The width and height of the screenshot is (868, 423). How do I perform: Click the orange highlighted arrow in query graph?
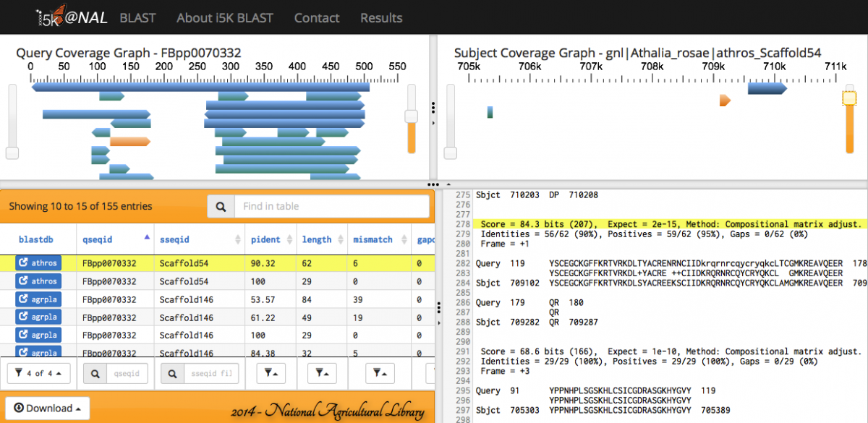tap(129, 142)
